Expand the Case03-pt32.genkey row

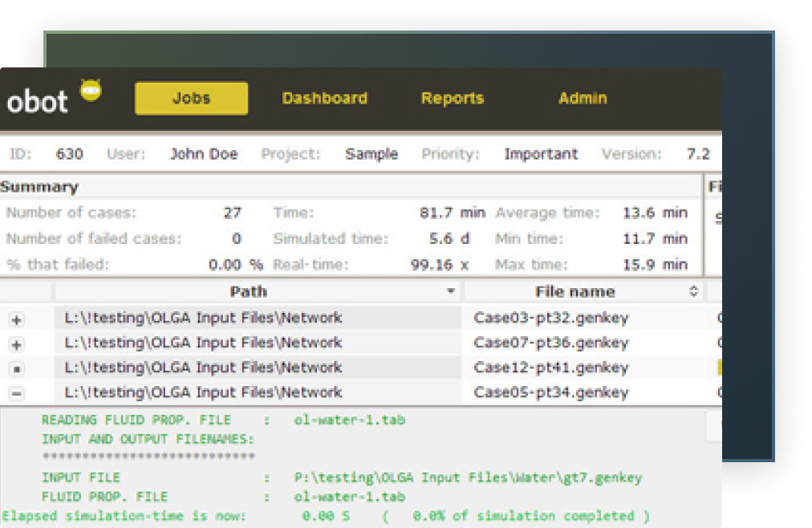tap(16, 319)
